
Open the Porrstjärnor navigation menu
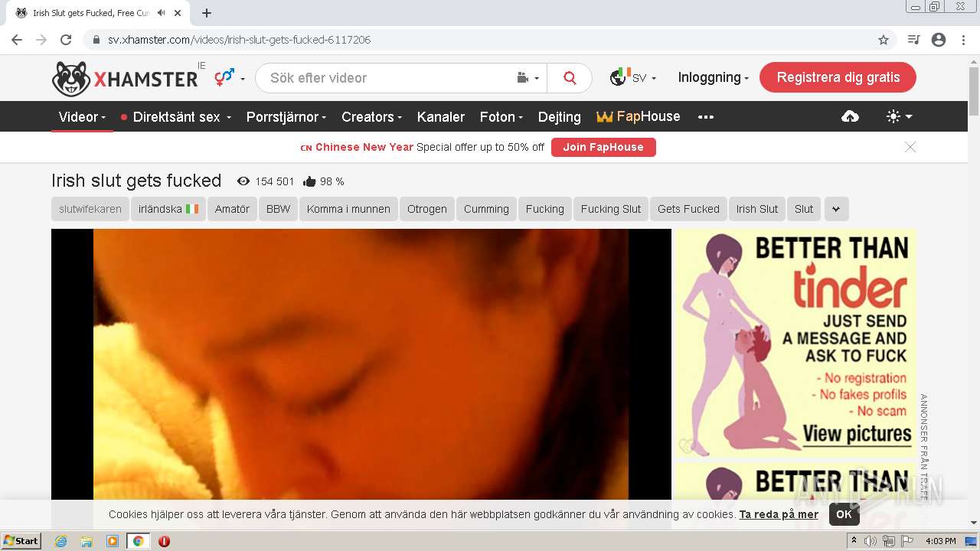coord(286,117)
